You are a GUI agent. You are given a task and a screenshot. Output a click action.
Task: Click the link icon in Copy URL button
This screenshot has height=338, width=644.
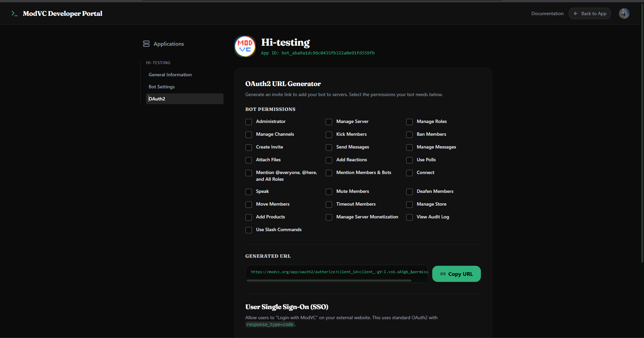[x=443, y=274]
